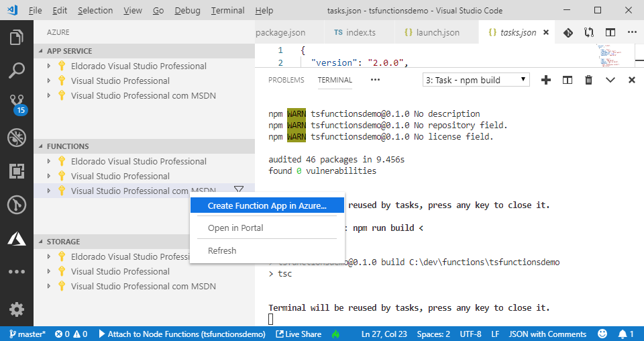Show more panel tabs ellipsis
644x341 pixels.
click(x=375, y=80)
